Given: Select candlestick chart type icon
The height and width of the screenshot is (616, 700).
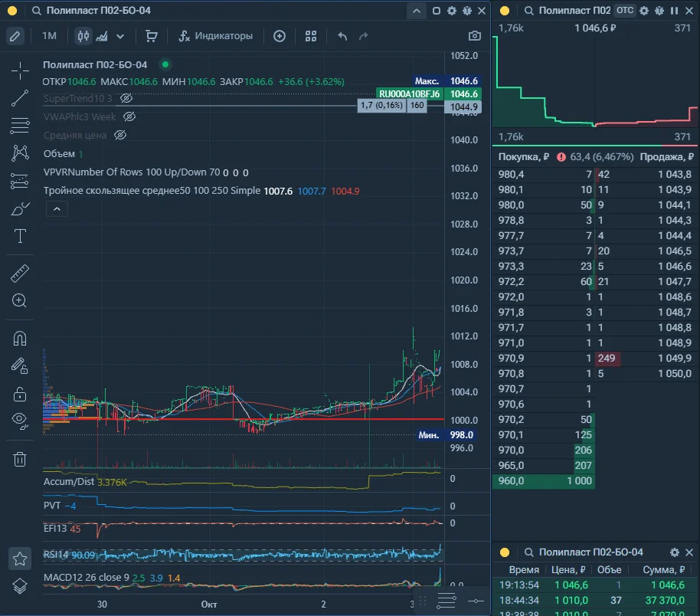Looking at the screenshot, I should (83, 36).
